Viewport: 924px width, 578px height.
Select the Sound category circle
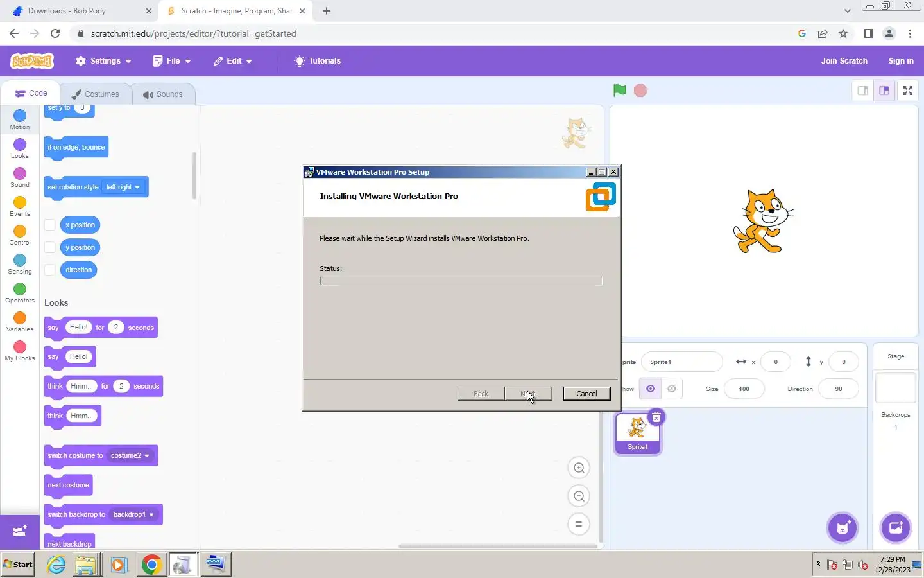coord(20,173)
